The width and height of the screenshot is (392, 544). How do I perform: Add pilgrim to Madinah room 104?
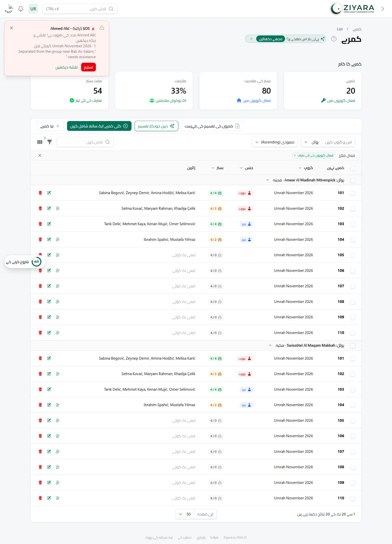(58, 239)
